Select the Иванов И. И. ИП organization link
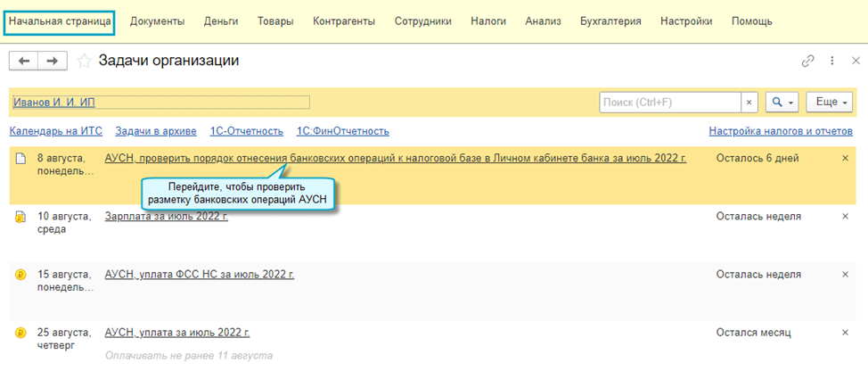The image size is (868, 371). point(53,103)
